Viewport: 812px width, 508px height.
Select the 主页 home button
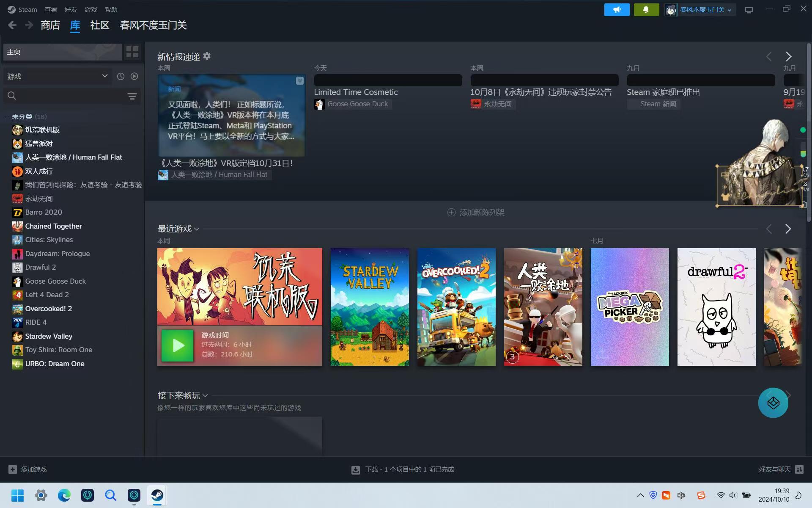coord(63,52)
